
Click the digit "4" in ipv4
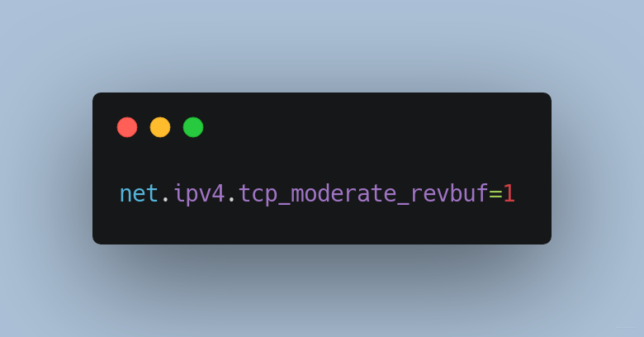coord(218,193)
